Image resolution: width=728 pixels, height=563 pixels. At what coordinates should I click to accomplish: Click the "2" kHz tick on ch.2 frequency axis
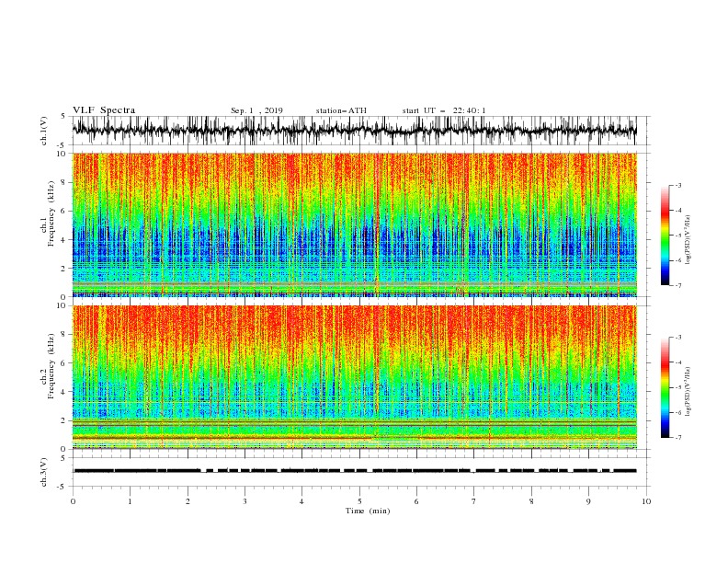click(63, 420)
